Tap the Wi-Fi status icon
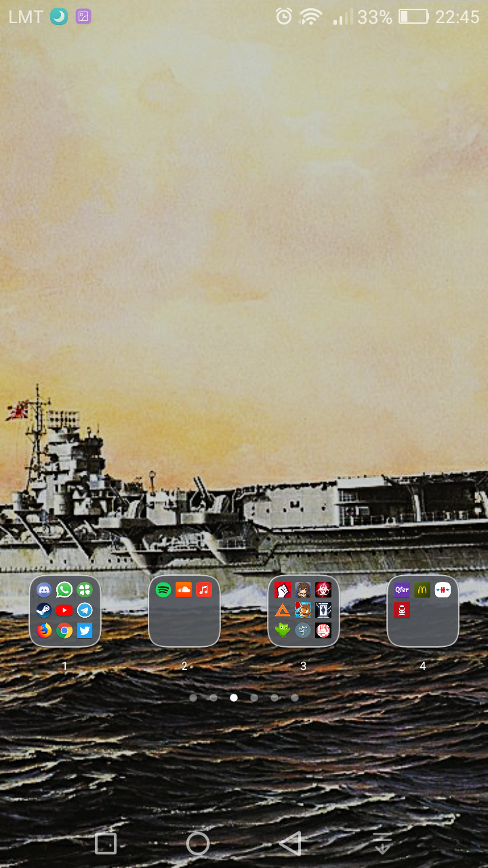This screenshot has height=868, width=488. click(310, 17)
